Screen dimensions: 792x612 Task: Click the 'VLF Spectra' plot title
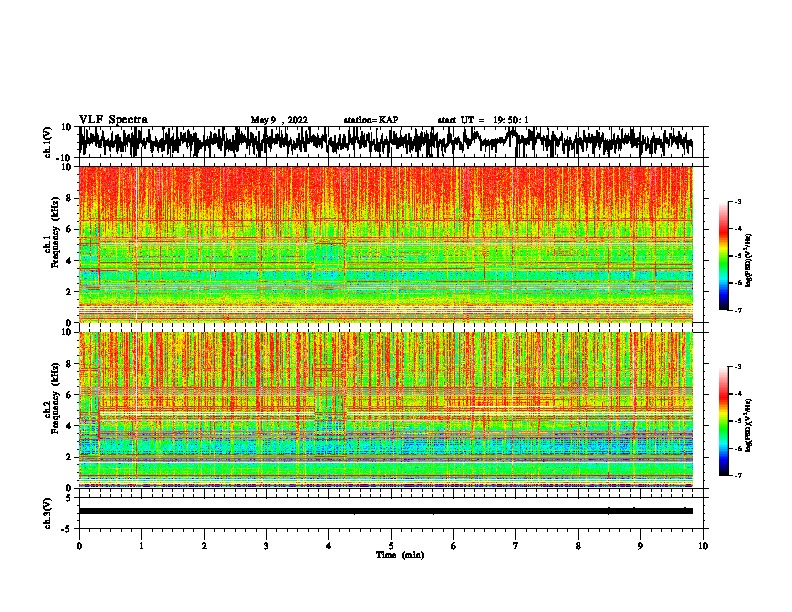click(x=113, y=120)
